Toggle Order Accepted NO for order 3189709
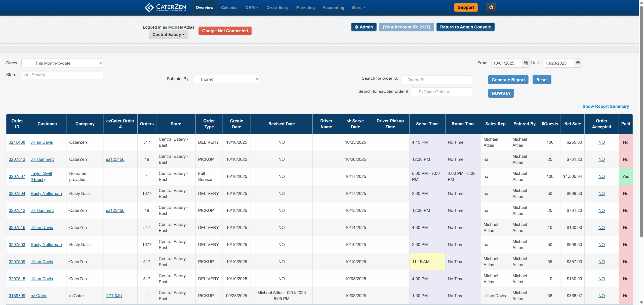Image resolution: width=644 pixels, height=305 pixels. [x=601, y=296]
